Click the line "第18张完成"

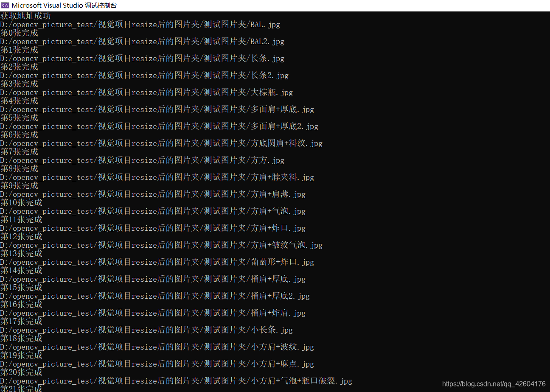tap(21, 339)
